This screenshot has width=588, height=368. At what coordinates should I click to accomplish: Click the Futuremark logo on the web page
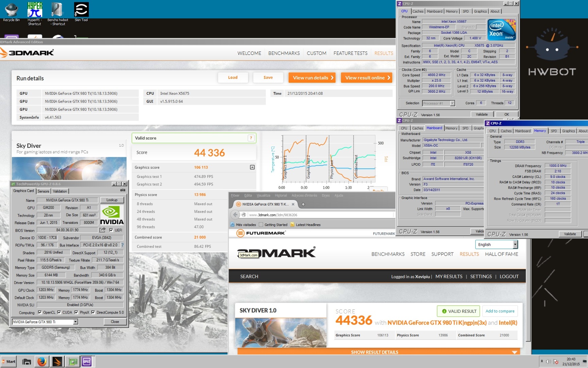coord(261,233)
